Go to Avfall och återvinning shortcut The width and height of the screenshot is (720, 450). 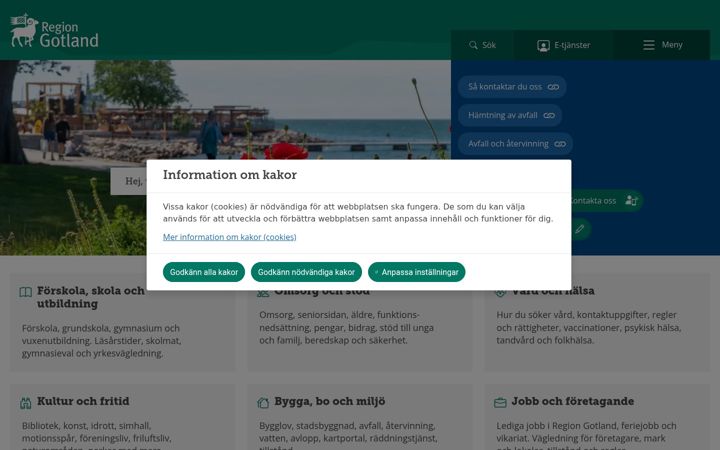pos(515,144)
